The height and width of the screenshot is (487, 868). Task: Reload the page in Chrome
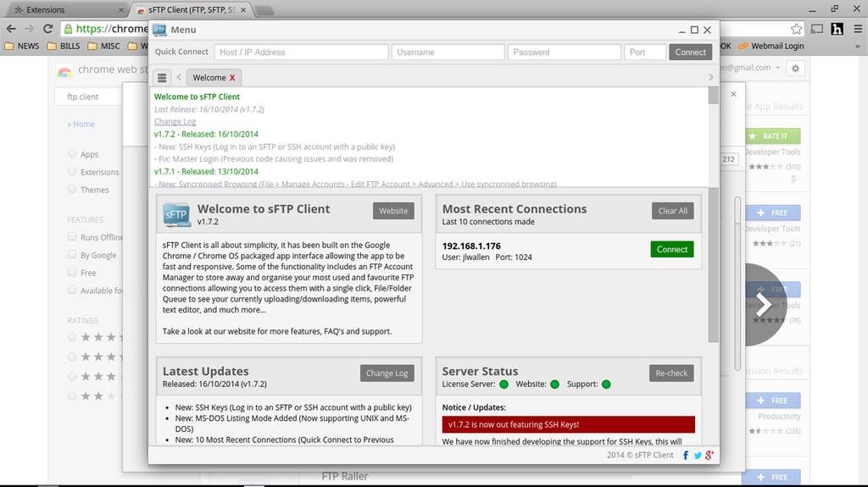pyautogui.click(x=48, y=29)
